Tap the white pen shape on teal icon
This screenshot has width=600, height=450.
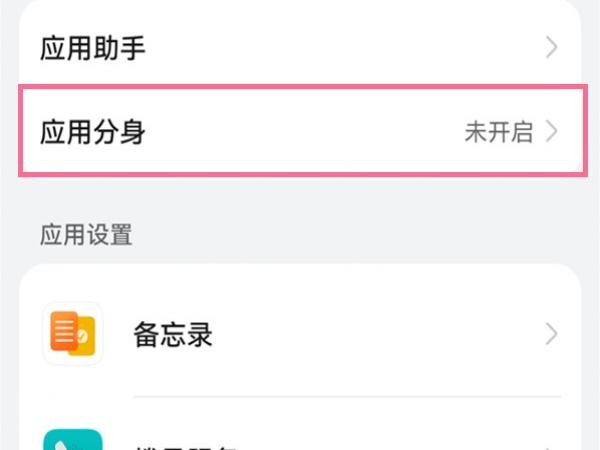point(61,445)
